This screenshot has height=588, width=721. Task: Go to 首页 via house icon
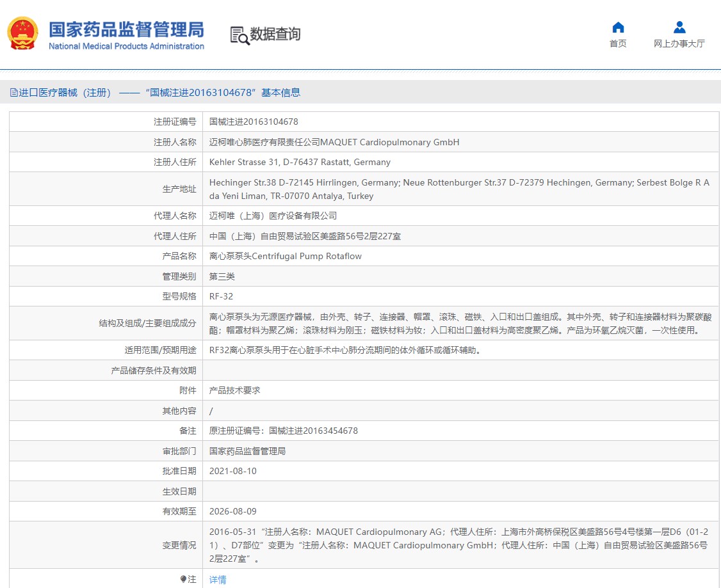618,28
